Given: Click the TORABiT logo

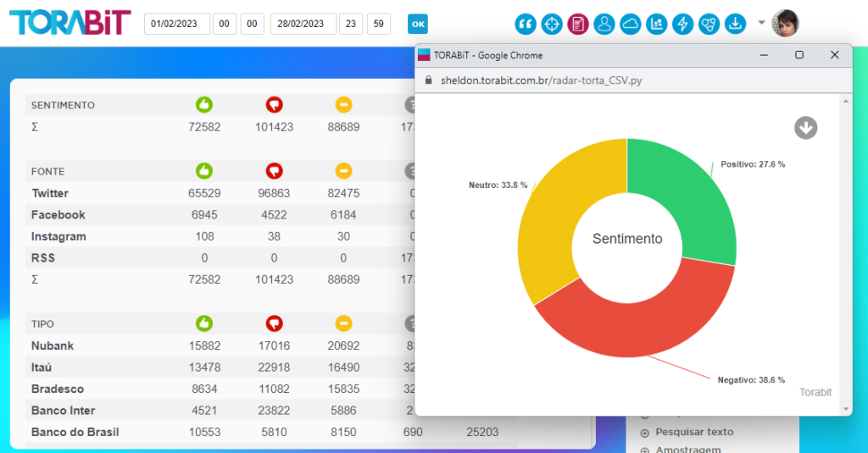Looking at the screenshot, I should (x=70, y=23).
